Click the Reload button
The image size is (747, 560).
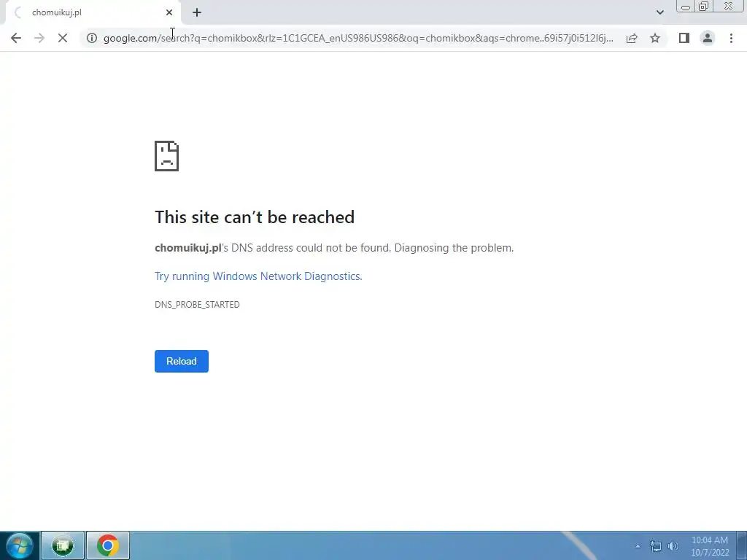point(182,361)
